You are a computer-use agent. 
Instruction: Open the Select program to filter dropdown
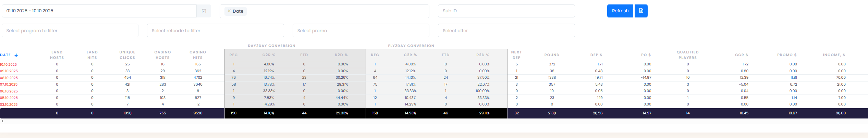click(70, 30)
